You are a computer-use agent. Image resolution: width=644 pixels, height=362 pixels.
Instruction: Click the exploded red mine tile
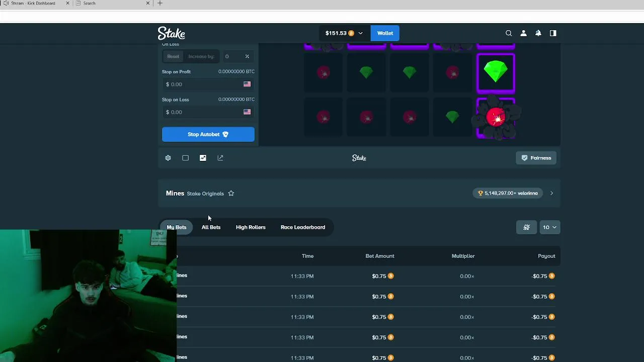point(496,118)
